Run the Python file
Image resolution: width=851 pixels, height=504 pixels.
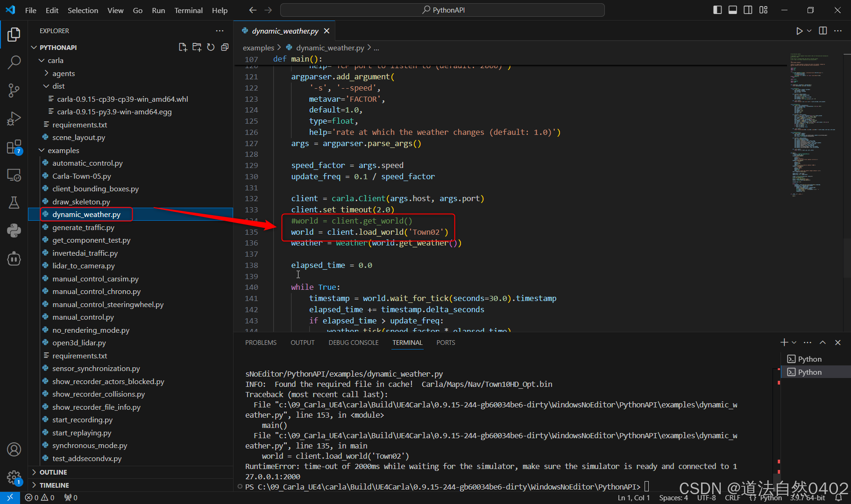tap(799, 31)
